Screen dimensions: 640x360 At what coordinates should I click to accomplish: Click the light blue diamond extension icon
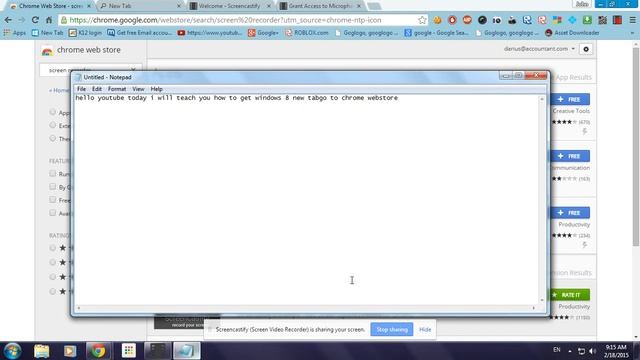pyautogui.click(x=572, y=20)
